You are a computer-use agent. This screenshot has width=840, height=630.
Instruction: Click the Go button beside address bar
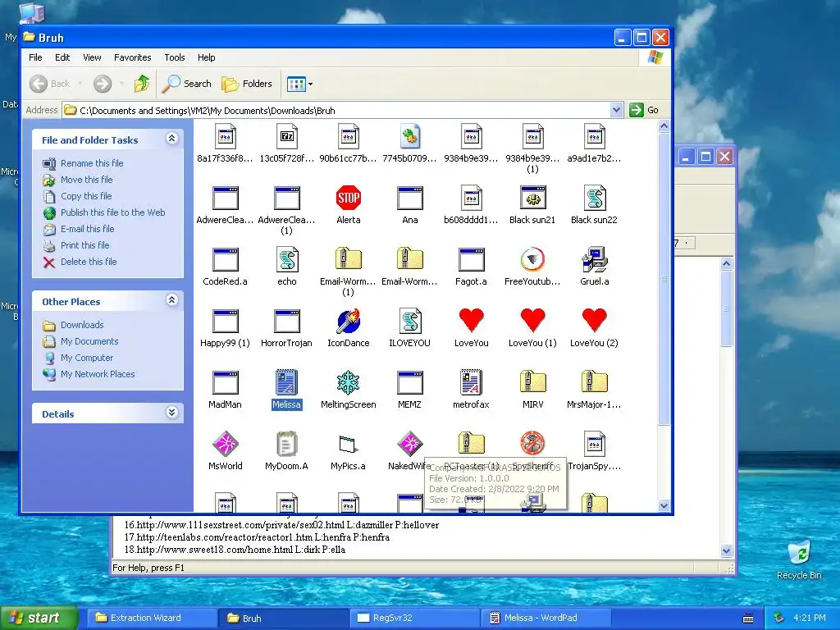click(x=644, y=110)
